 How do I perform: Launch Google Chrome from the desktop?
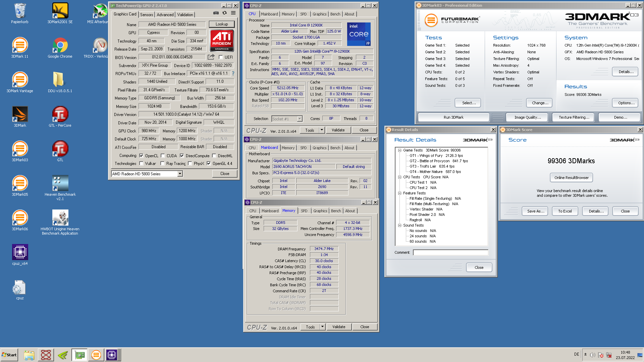[60, 48]
